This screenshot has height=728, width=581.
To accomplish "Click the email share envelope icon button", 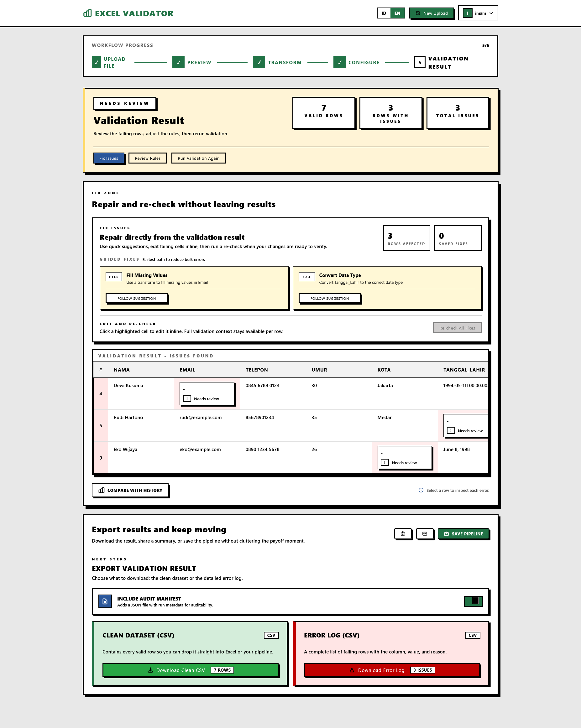I will [425, 534].
